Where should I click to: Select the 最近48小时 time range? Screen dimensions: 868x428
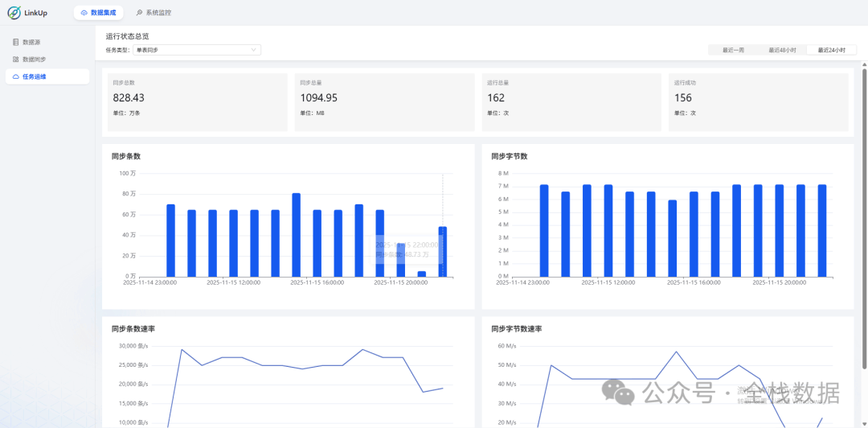coord(782,50)
